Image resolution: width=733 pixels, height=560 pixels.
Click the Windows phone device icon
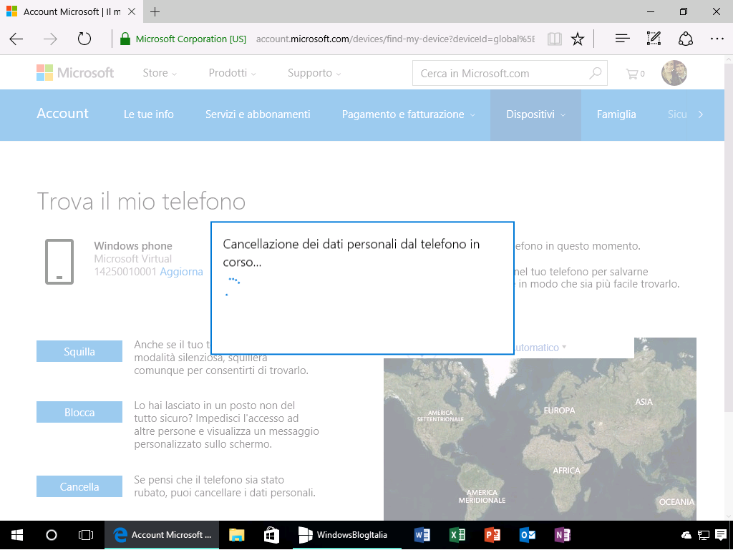(x=59, y=262)
